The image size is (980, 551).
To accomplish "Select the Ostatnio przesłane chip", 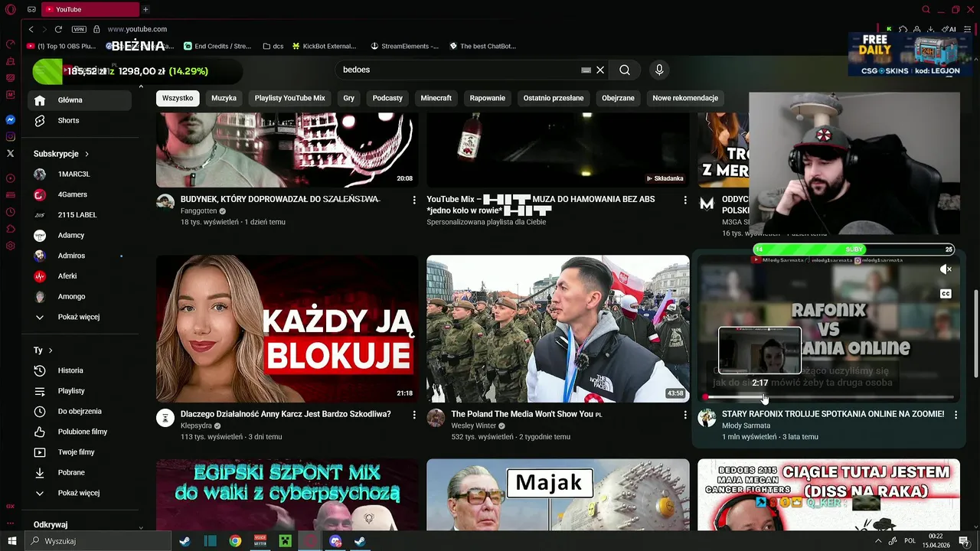I will point(554,98).
